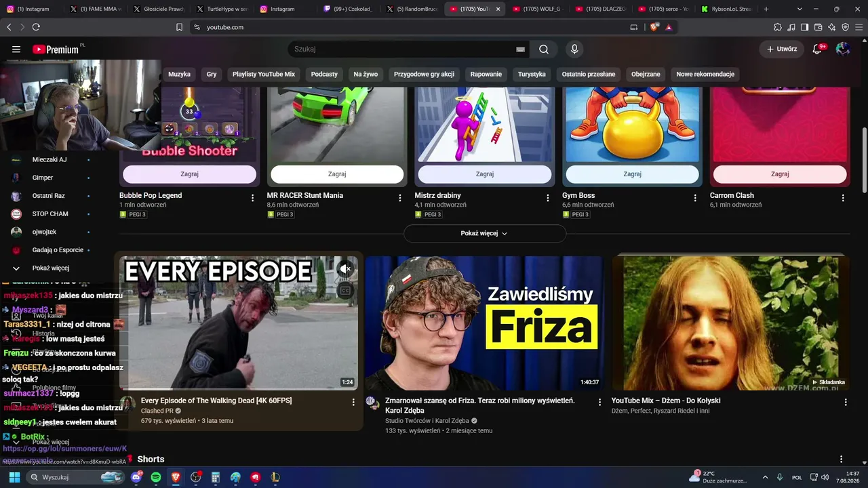This screenshot has width=868, height=488.
Task: Click the browser address bar URL
Action: pyautogui.click(x=225, y=27)
